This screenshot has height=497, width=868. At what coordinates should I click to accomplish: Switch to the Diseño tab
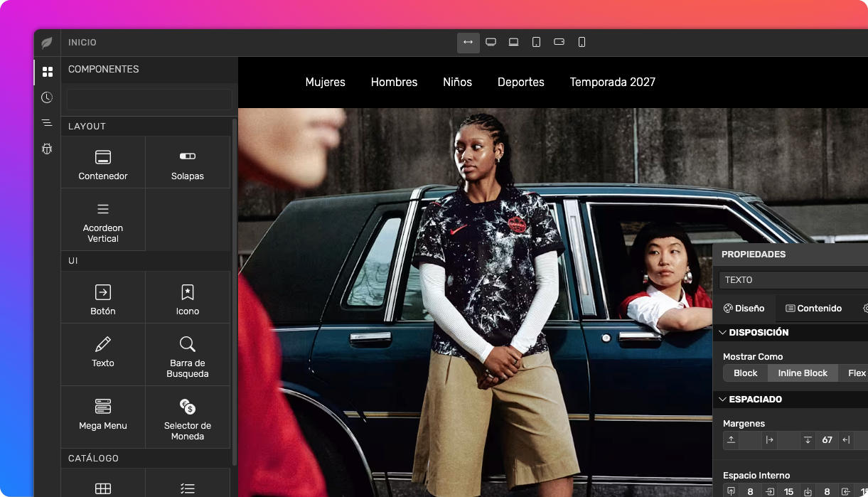744,309
